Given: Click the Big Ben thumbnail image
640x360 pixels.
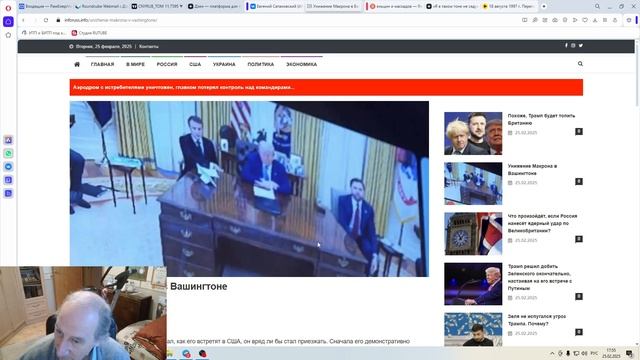Looking at the screenshot, I should 473,234.
